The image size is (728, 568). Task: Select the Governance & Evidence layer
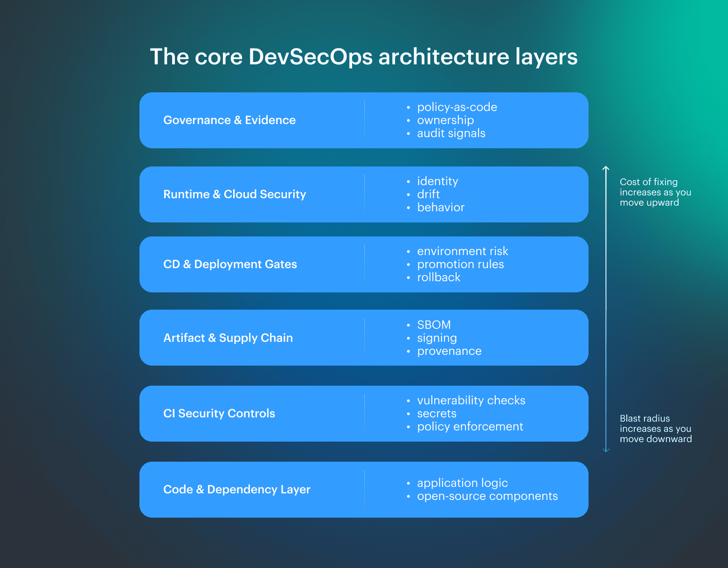click(229, 120)
